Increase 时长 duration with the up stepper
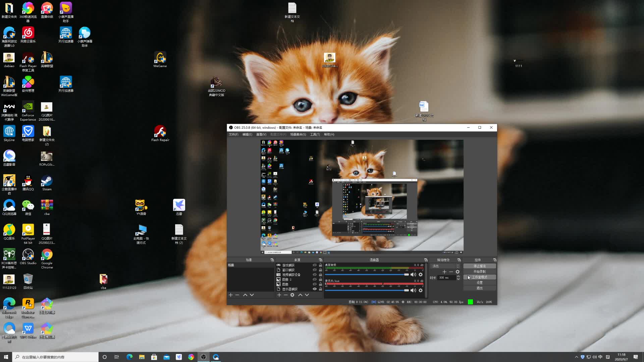This screenshot has height=362, width=644. point(458,276)
